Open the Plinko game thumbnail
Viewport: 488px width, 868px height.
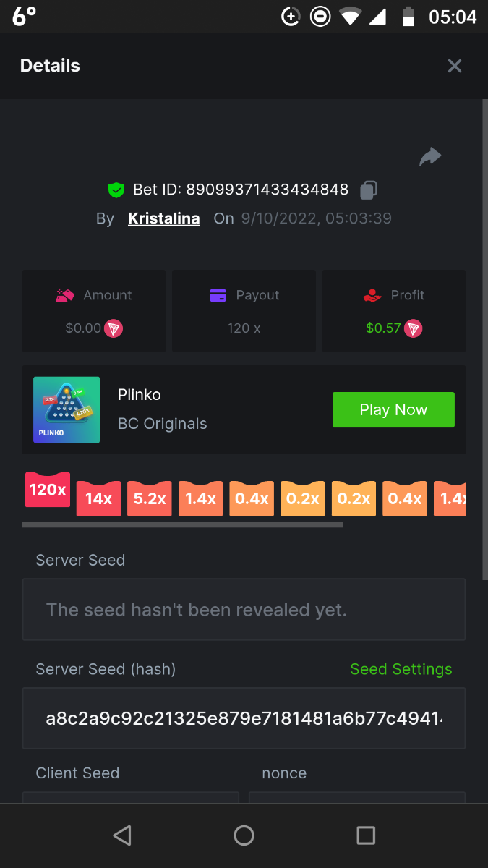(x=67, y=410)
